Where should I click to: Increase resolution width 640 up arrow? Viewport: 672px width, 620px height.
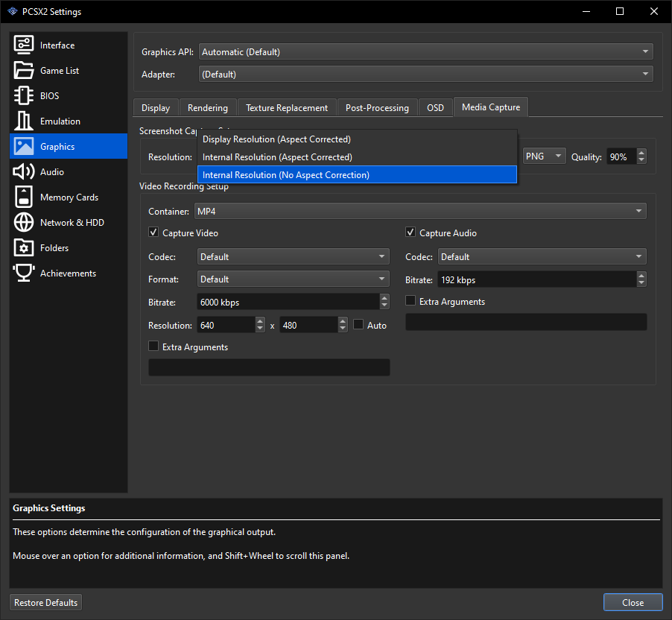pyautogui.click(x=260, y=320)
